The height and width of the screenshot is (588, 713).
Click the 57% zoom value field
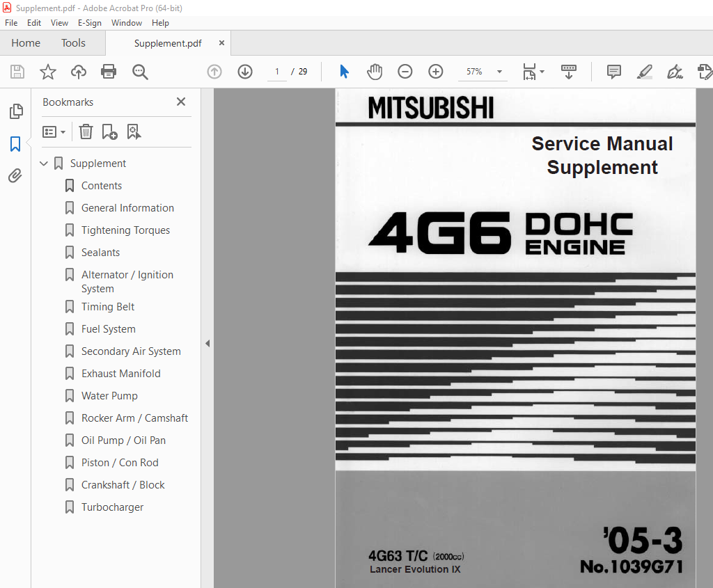point(474,72)
